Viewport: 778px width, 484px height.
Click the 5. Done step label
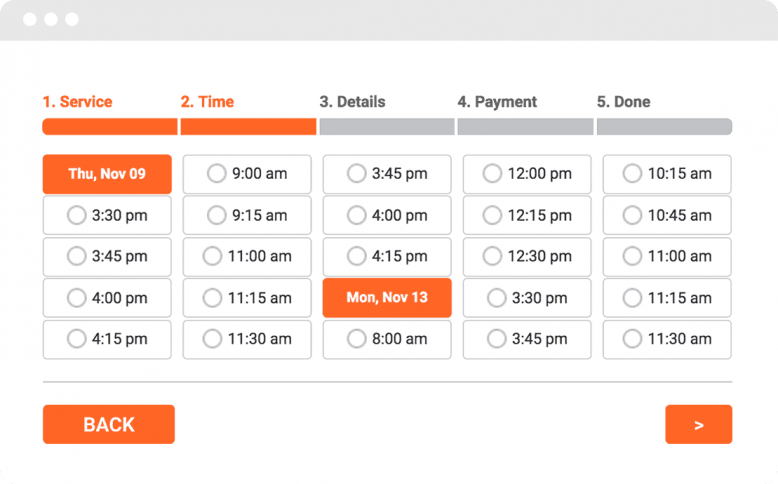(x=623, y=102)
